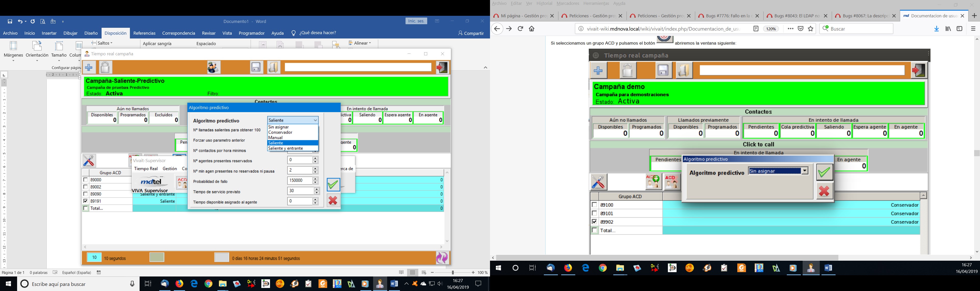
Task: Collapse the Word ribbon chevron
Action: point(485,68)
